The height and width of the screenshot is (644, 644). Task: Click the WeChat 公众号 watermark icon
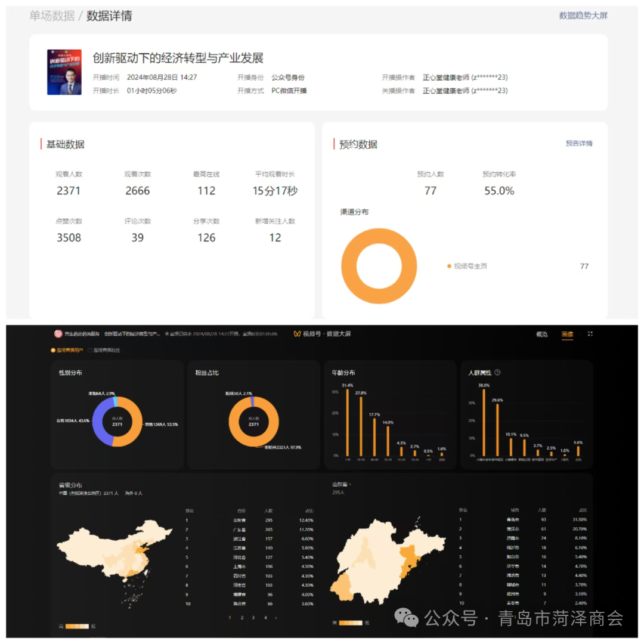(407, 619)
